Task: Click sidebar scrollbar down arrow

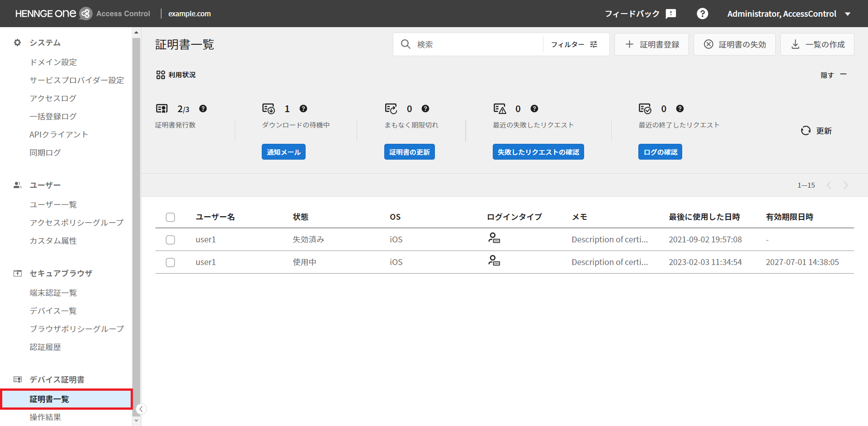Action: [136, 421]
